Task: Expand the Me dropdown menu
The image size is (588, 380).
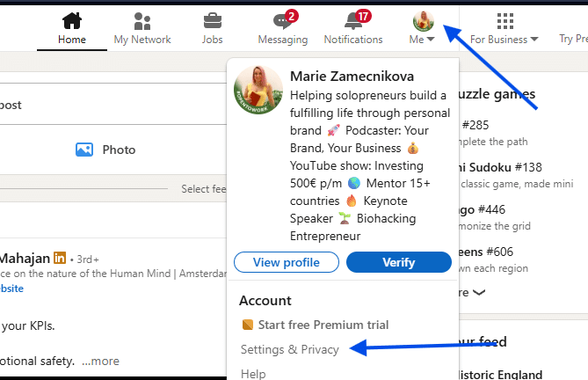Action: 431,40
